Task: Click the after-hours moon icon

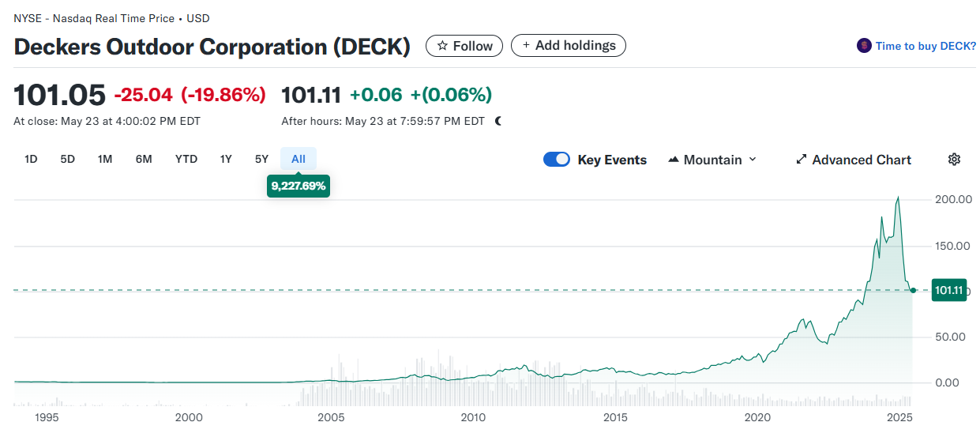Action: coord(498,121)
